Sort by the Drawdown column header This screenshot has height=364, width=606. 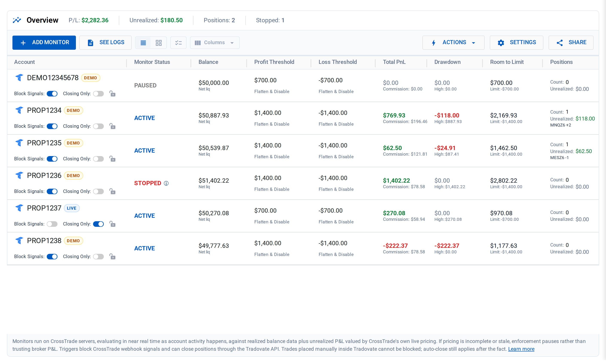click(447, 62)
